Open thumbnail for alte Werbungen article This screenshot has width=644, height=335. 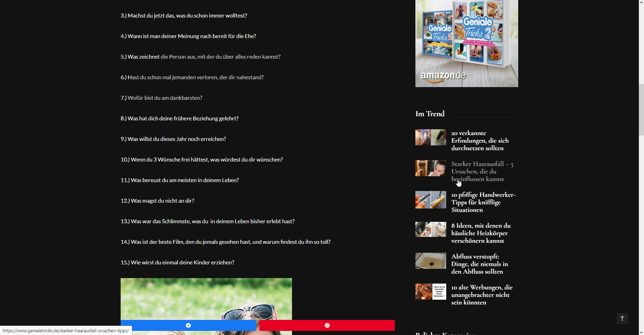430,292
